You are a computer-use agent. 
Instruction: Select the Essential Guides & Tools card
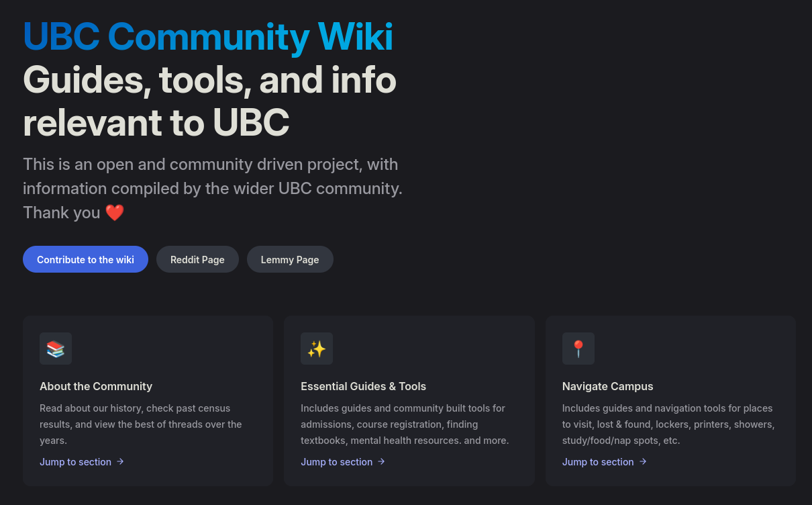coord(408,400)
